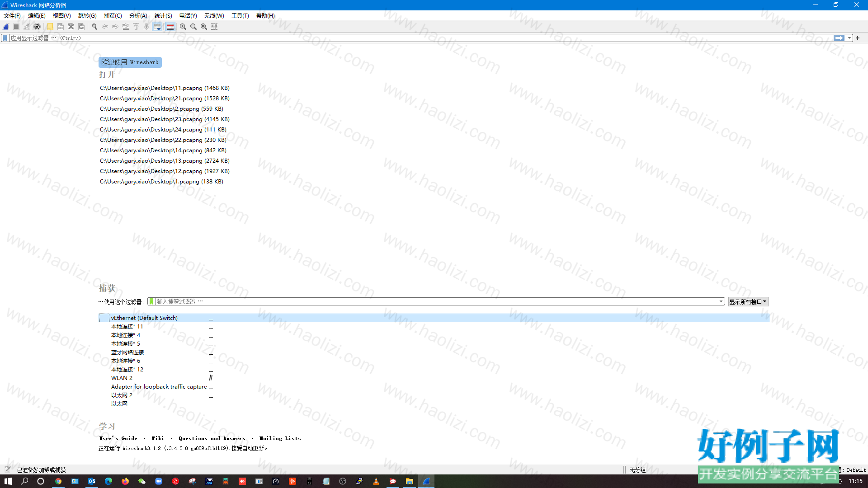
Task: Open Google Chrome from the taskbar
Action: pos(58,481)
